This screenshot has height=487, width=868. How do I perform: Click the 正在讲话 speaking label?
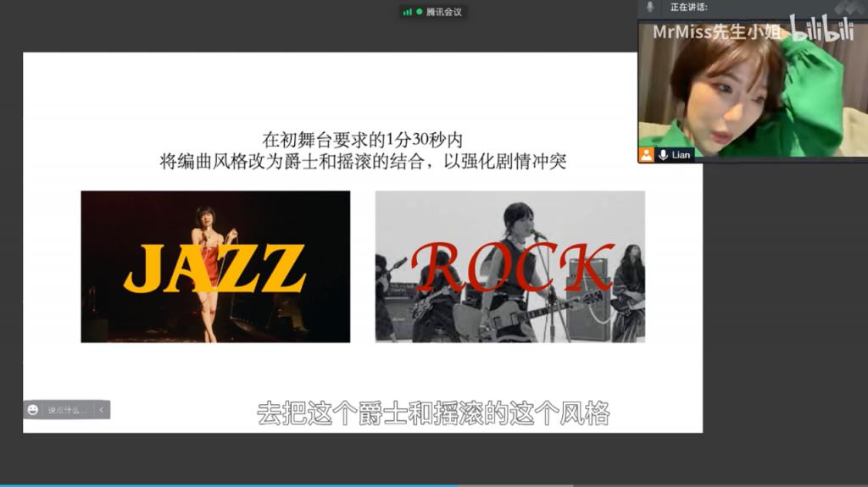(688, 7)
